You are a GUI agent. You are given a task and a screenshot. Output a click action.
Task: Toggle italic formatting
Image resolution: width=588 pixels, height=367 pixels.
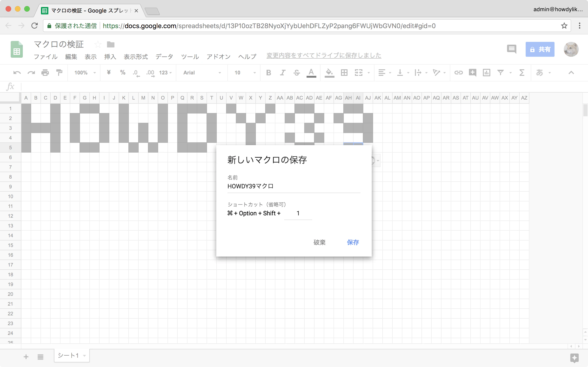(x=282, y=73)
